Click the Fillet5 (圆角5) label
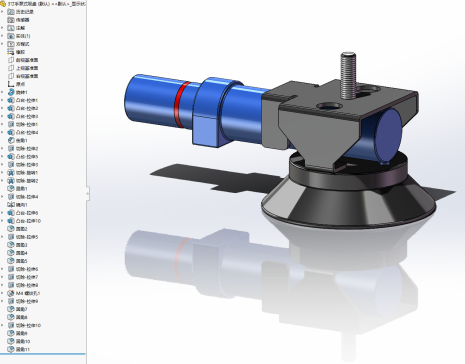 pyautogui.click(x=22, y=261)
